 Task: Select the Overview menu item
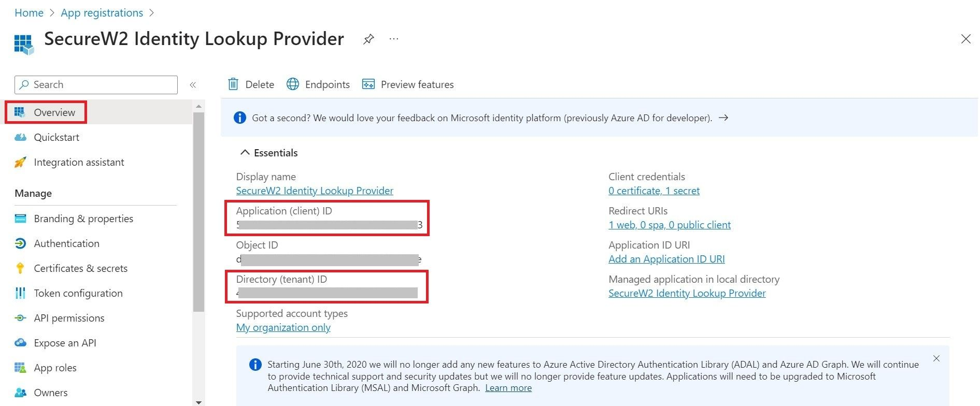click(54, 112)
